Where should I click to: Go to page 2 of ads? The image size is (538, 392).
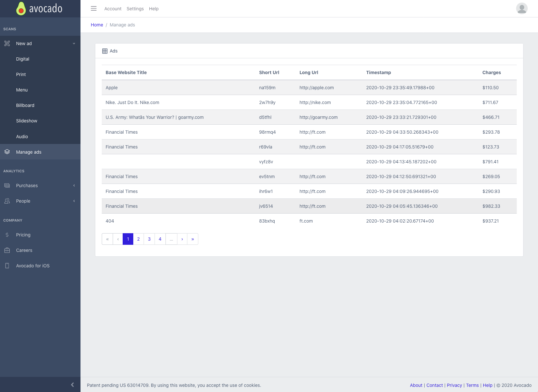pyautogui.click(x=138, y=239)
